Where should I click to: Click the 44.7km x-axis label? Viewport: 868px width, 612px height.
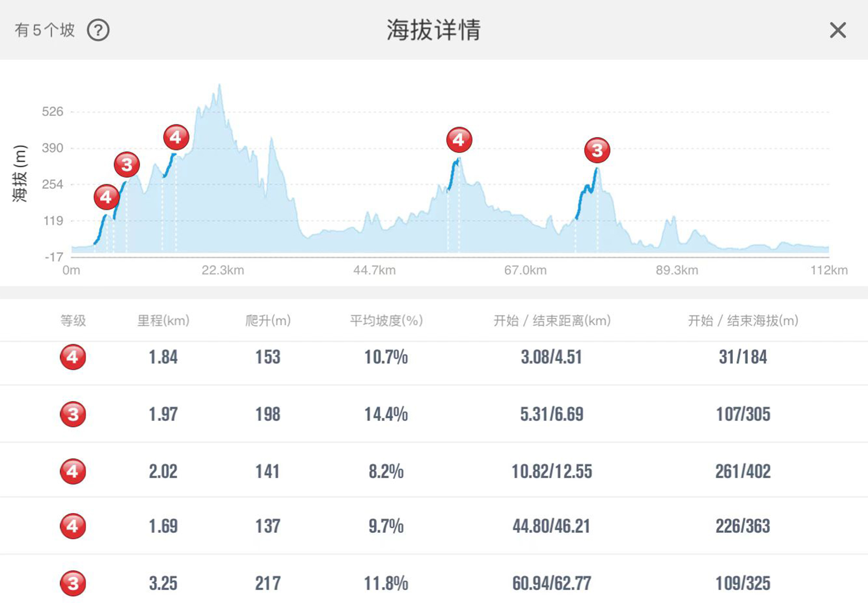(375, 270)
